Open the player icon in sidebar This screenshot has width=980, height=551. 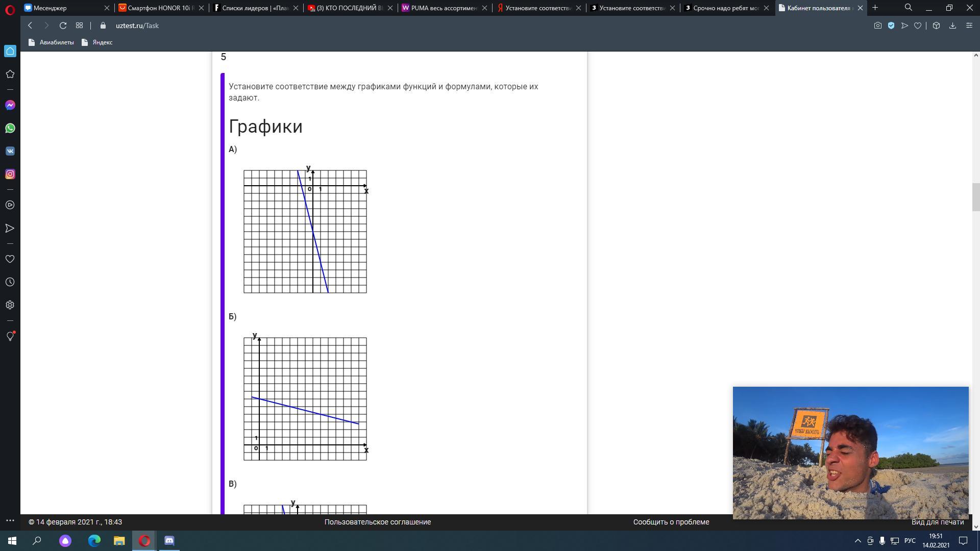pyautogui.click(x=10, y=205)
